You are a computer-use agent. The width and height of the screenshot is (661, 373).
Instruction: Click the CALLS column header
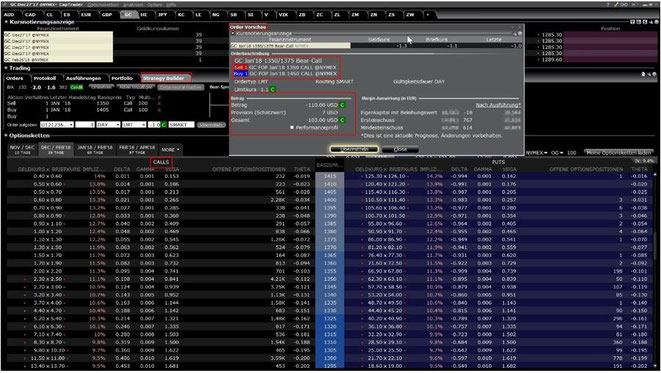(161, 162)
